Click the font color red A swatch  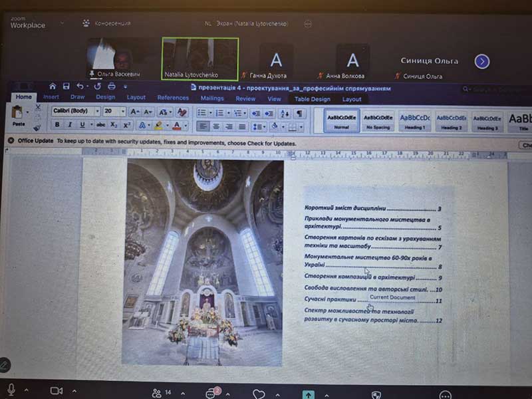[176, 126]
